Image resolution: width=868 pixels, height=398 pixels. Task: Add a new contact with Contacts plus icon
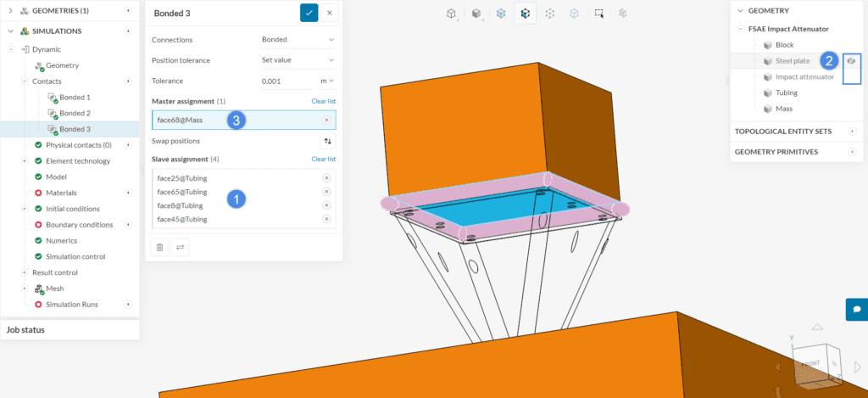coord(129,81)
